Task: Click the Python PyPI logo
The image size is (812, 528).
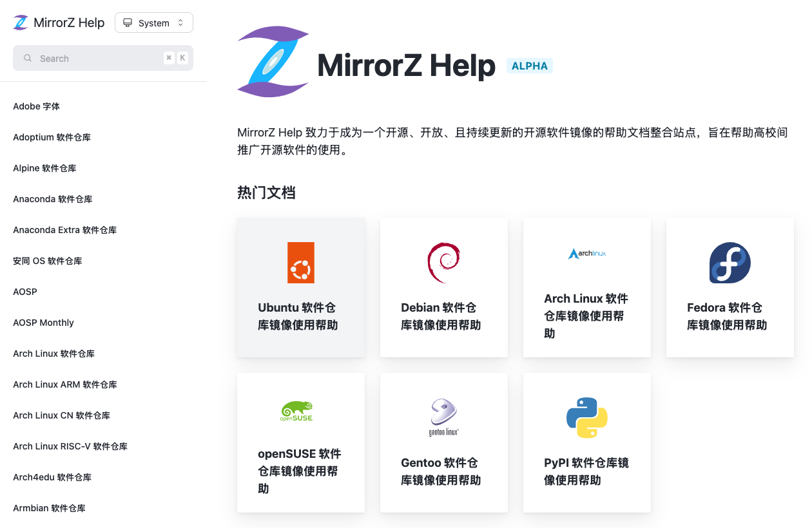Action: [x=587, y=418]
